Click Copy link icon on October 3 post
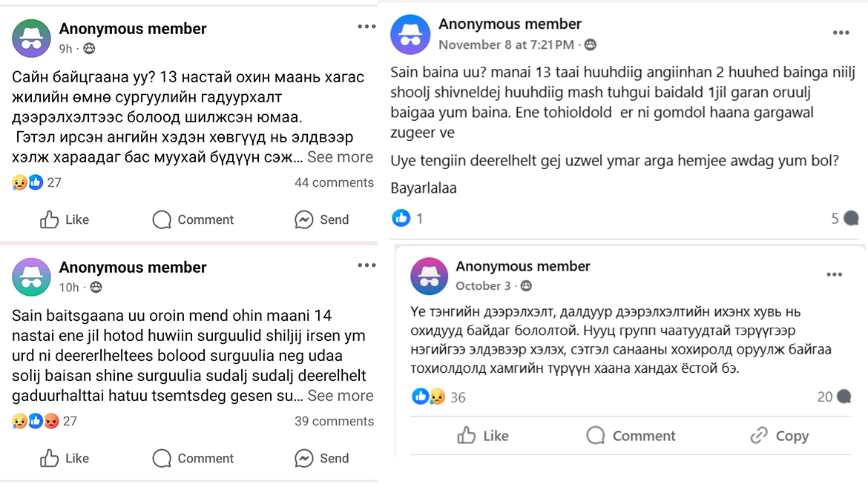This screenshot has height=487, width=868. (758, 435)
